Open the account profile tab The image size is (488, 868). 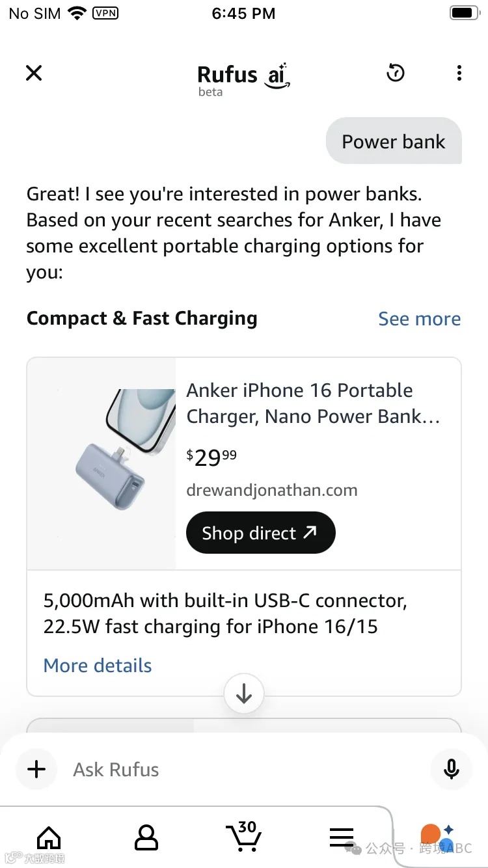(146, 838)
